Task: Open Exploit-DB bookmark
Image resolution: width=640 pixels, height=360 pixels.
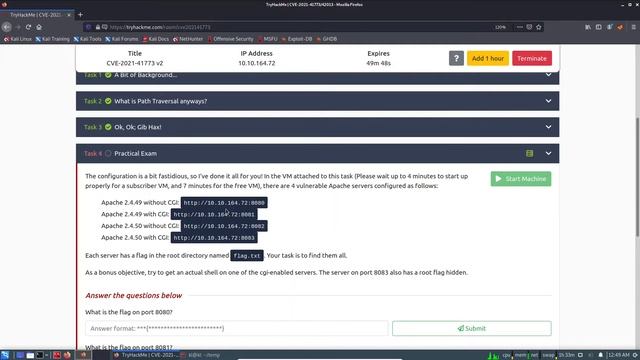Action: (297, 39)
